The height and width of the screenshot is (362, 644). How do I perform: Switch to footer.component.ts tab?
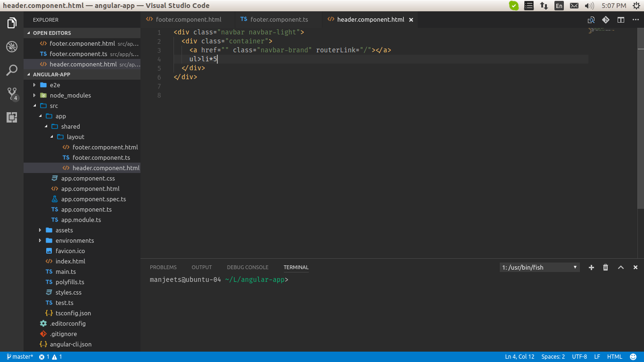pyautogui.click(x=278, y=20)
